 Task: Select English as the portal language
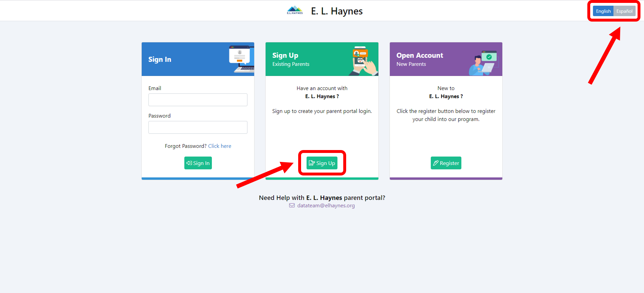pyautogui.click(x=603, y=11)
